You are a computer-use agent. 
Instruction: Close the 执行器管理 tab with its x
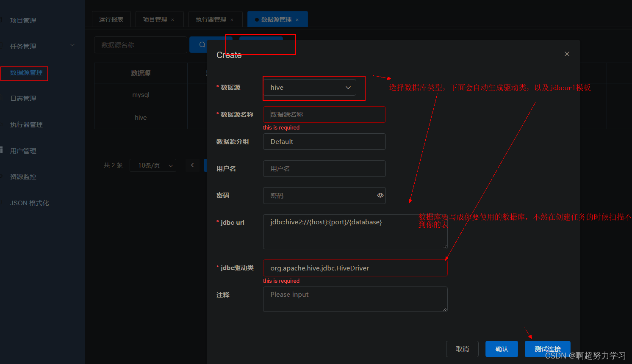(232, 20)
